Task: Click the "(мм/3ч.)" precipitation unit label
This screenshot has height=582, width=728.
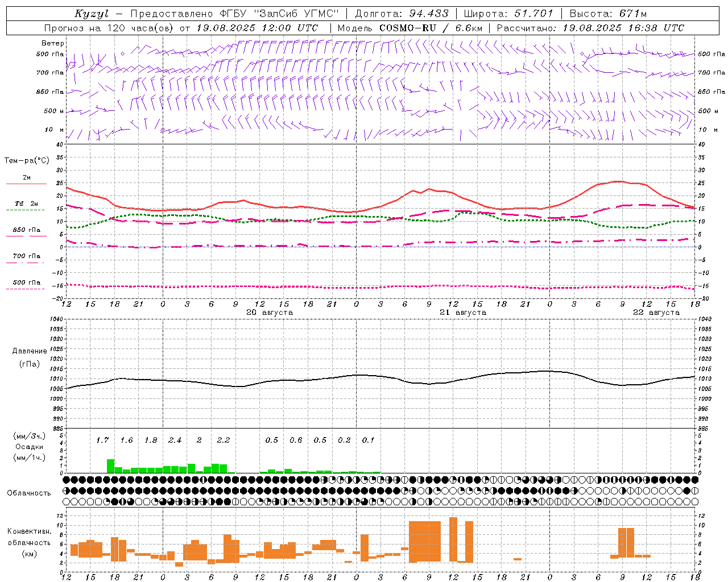Action: click(x=29, y=436)
